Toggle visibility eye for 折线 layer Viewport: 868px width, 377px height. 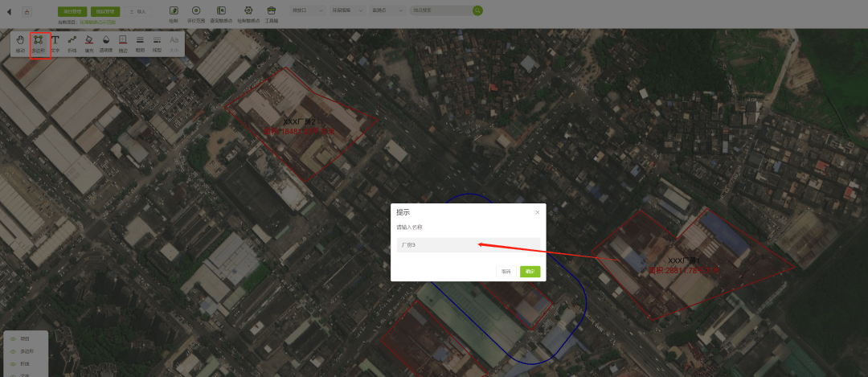coord(13,363)
